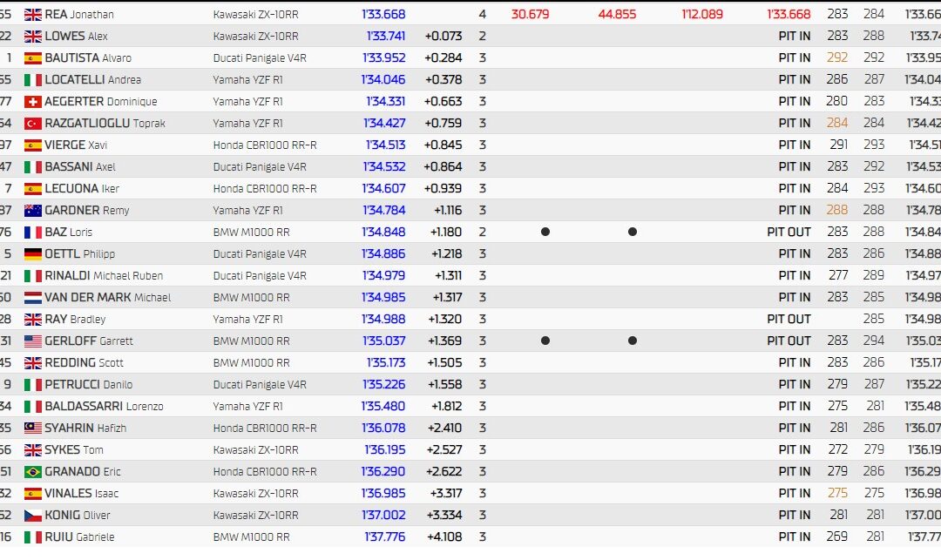Click the German flag by OETTL Philipp
The image size is (941, 560).
33,254
